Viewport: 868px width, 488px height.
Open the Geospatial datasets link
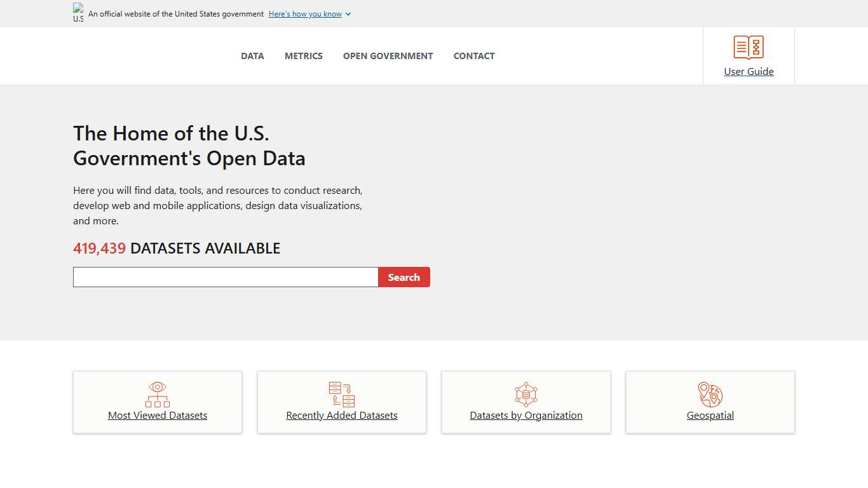tap(710, 415)
